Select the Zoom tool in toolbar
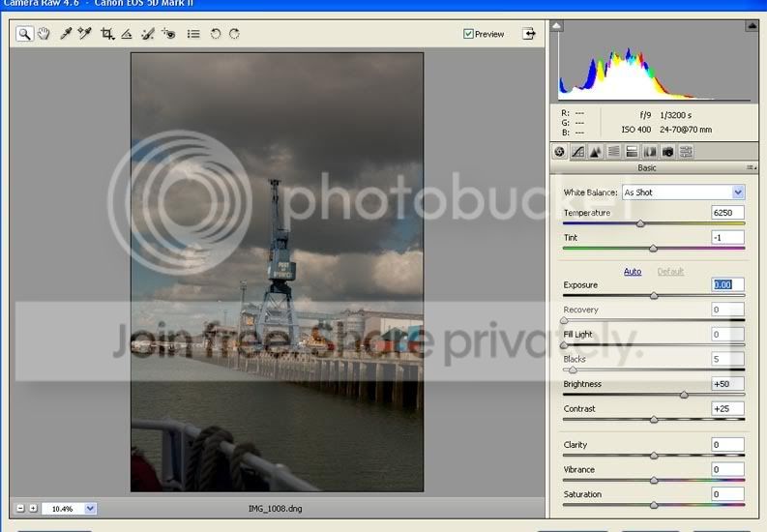 24,34
